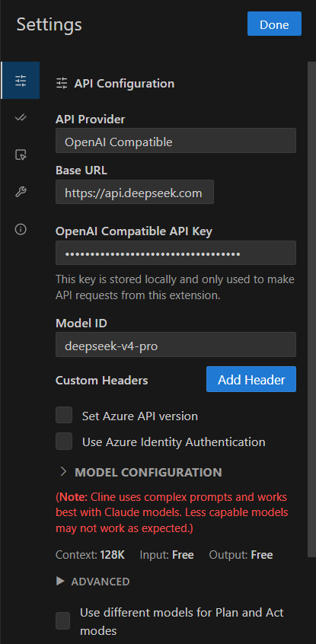Click the red Cline note text
Screen dimensions: 316x644
coord(172,513)
